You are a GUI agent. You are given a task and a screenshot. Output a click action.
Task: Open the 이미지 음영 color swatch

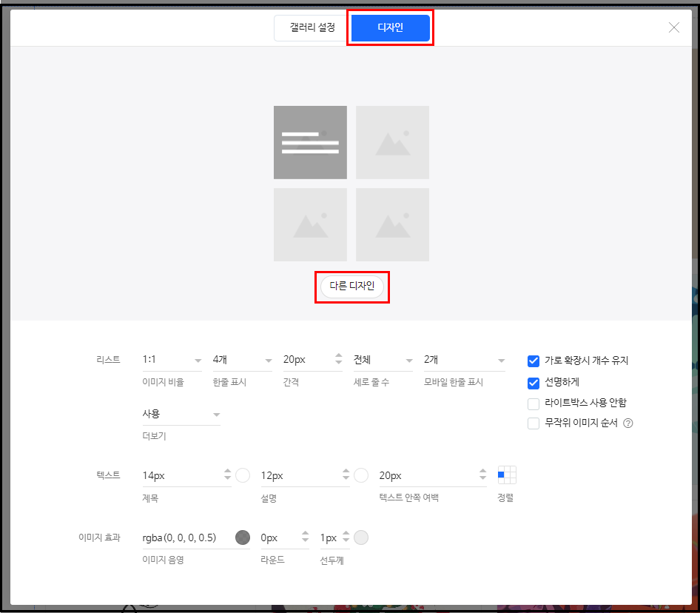[x=243, y=537]
